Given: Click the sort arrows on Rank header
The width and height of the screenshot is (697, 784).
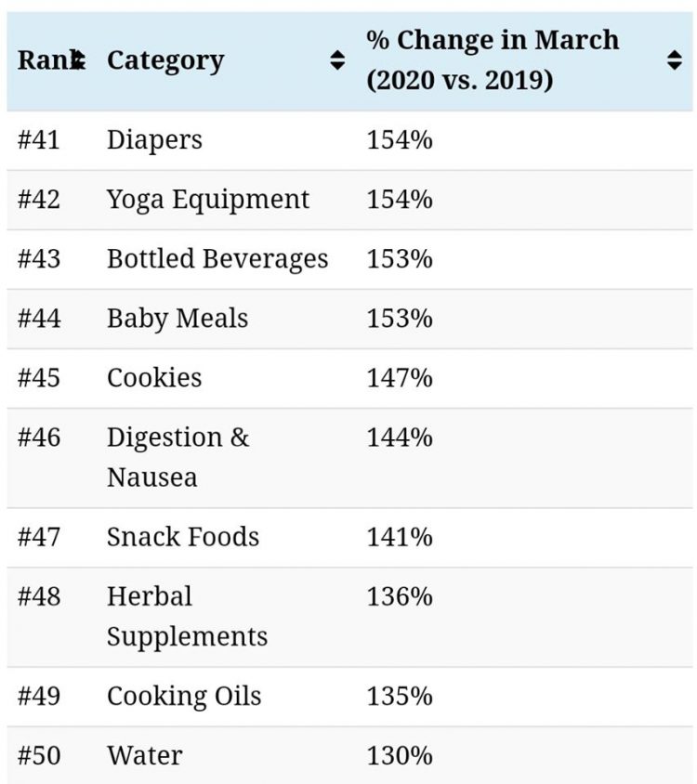Looking at the screenshot, I should pyautogui.click(x=80, y=61).
